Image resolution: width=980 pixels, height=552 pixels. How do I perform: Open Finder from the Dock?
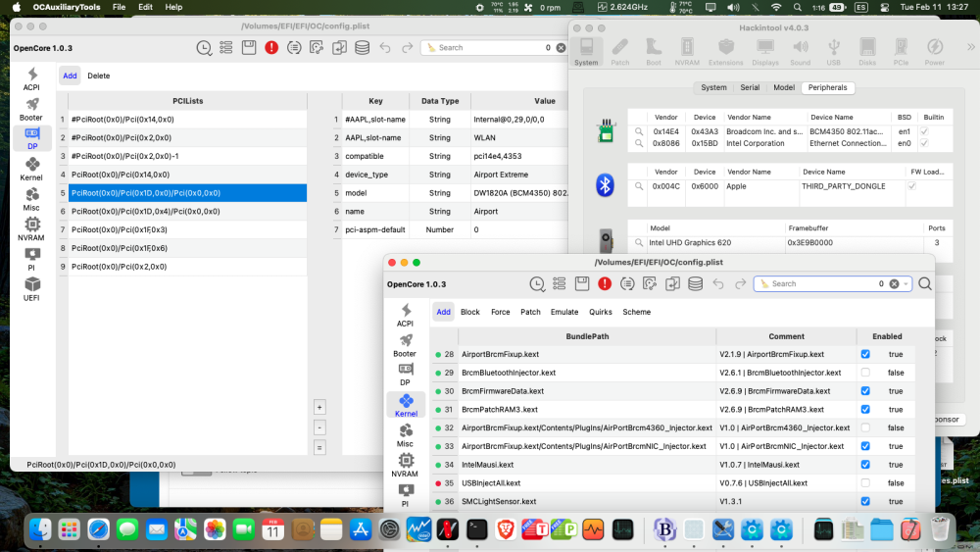(x=40, y=529)
